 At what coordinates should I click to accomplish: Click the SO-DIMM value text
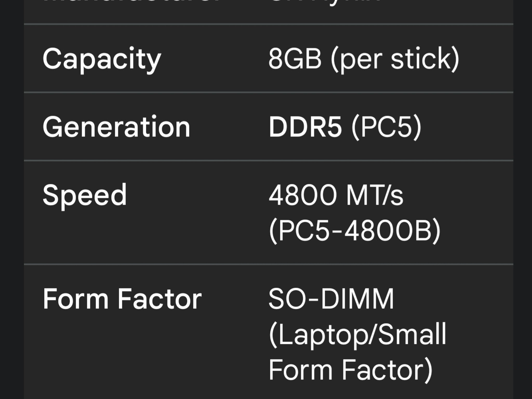[331, 299]
